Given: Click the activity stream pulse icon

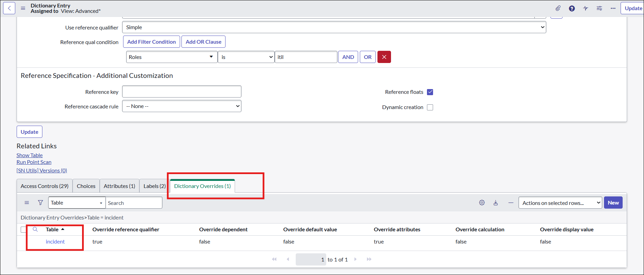Looking at the screenshot, I should point(586,8).
